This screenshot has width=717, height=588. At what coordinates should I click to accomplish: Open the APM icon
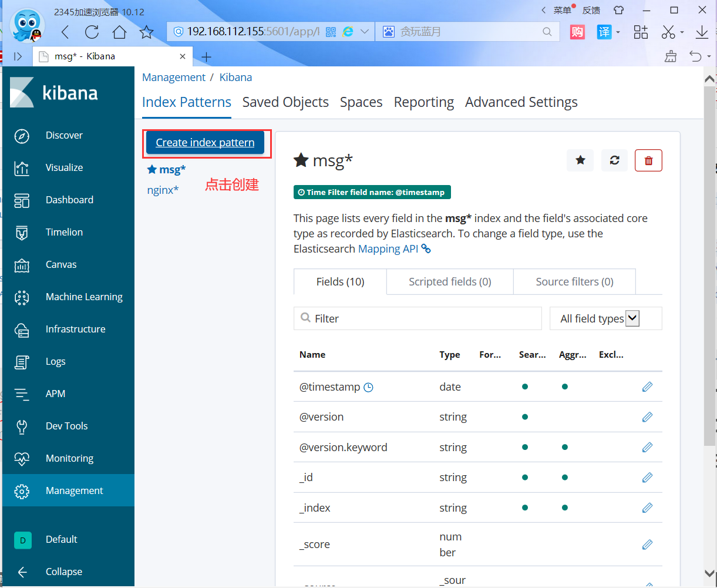point(22,394)
